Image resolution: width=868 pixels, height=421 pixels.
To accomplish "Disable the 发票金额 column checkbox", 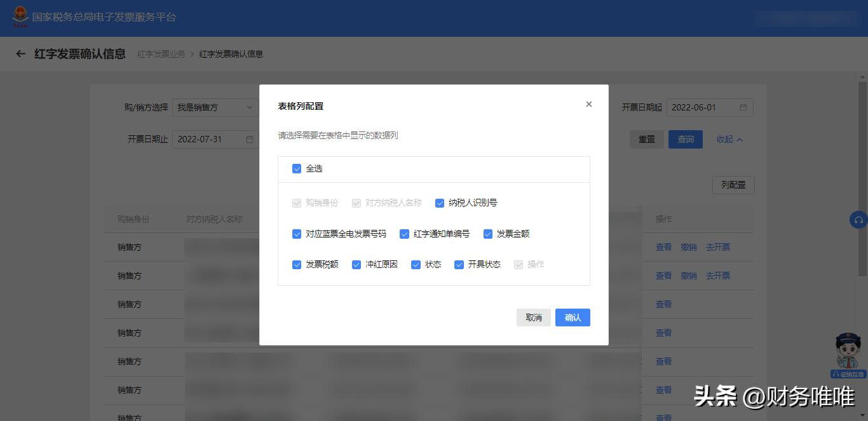I will tap(487, 234).
